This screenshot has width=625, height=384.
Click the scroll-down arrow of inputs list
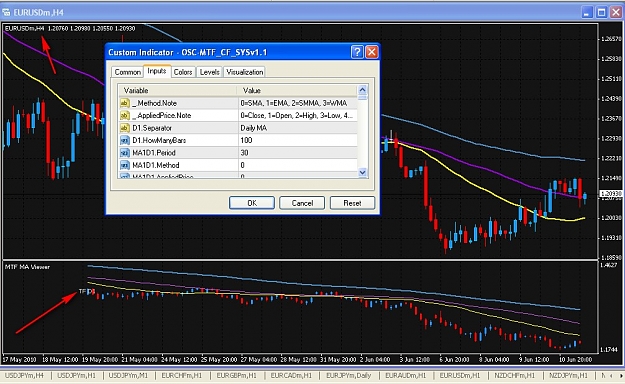point(362,172)
